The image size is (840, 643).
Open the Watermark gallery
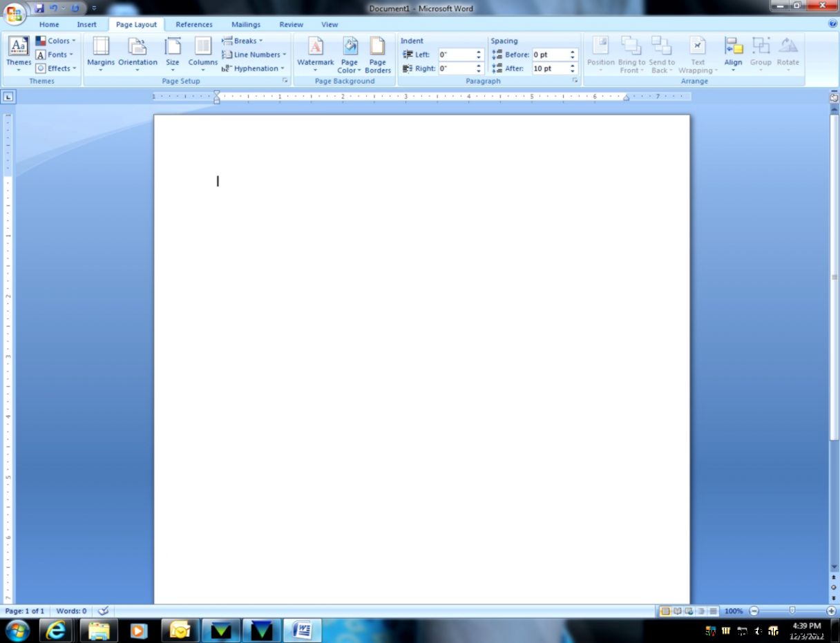click(x=316, y=54)
